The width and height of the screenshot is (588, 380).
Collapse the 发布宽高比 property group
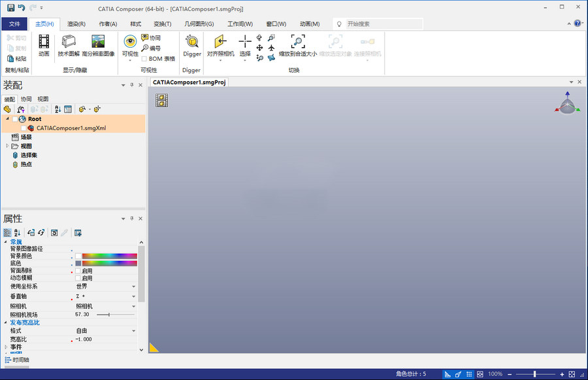tap(6, 322)
